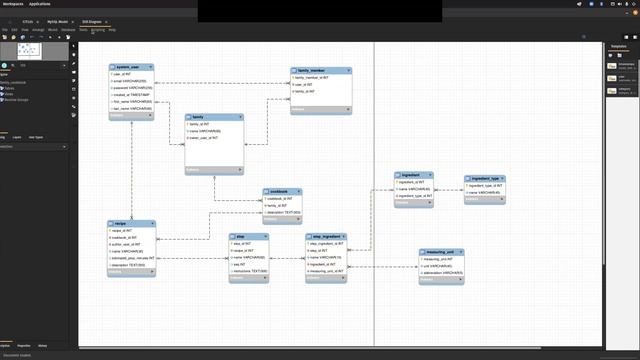The width and height of the screenshot is (640, 360).
Task: Switch to the User Types tab
Action: coord(36,138)
